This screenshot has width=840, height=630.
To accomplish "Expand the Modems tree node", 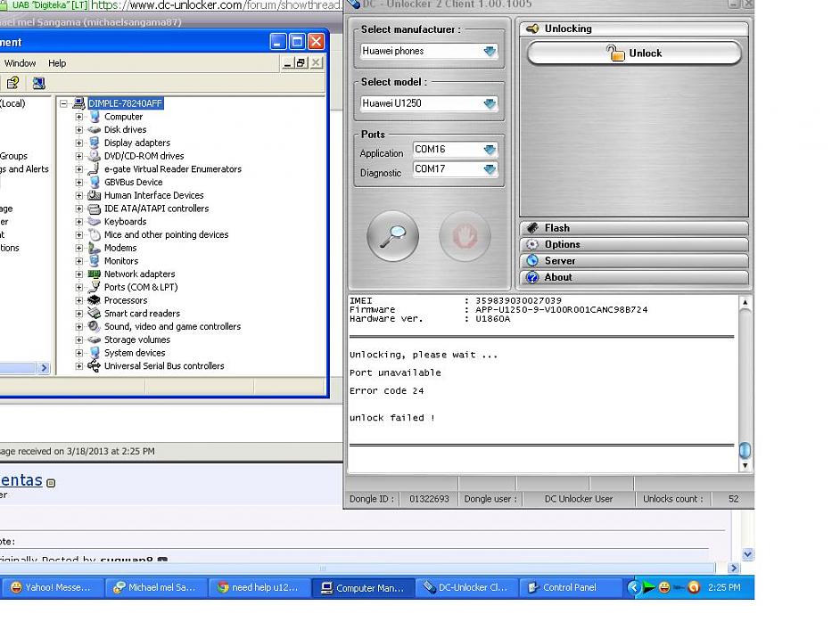I will coord(79,249).
